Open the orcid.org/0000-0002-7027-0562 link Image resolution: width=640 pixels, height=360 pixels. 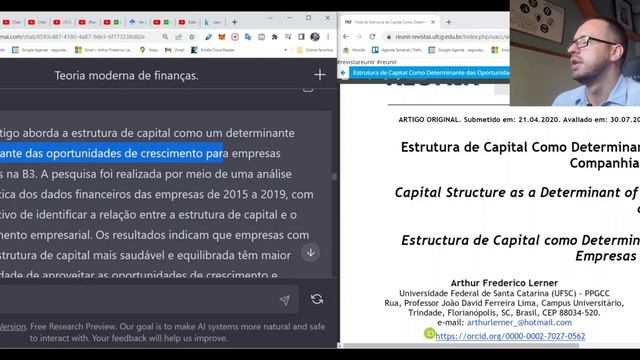(510, 336)
